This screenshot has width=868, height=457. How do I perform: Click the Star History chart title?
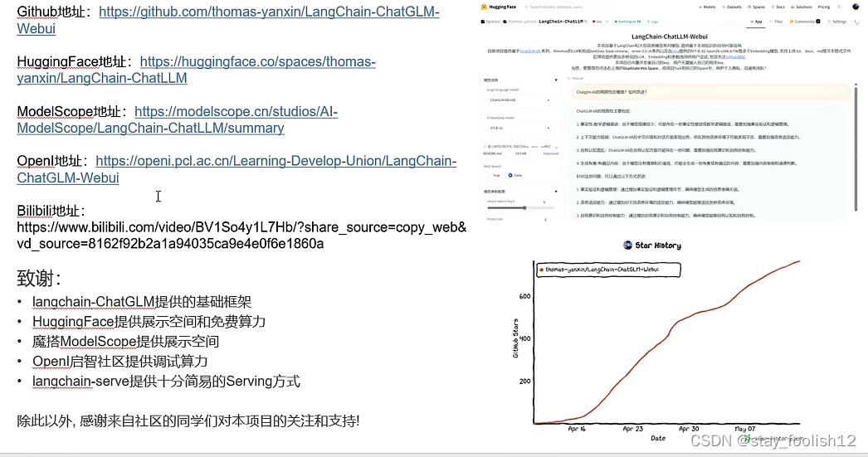[652, 246]
